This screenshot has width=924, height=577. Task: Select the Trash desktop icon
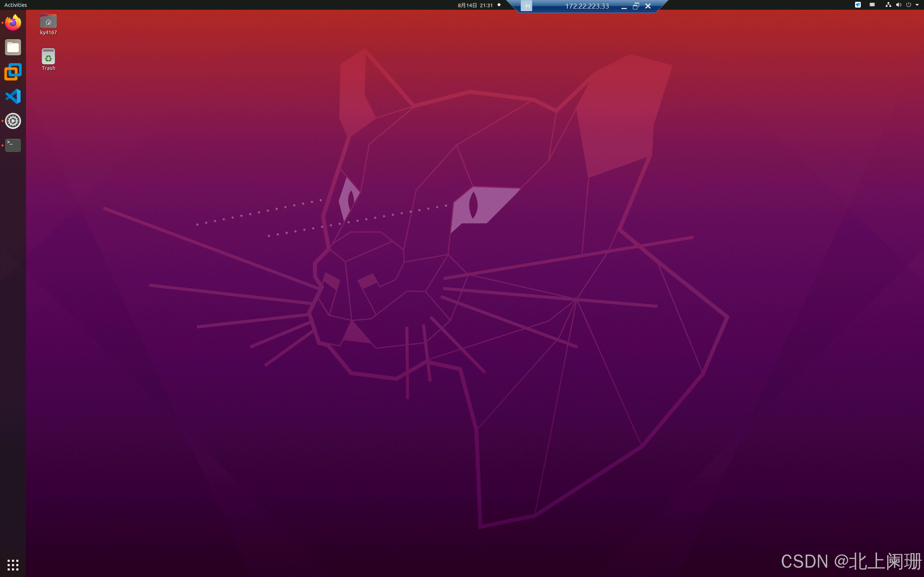point(48,60)
